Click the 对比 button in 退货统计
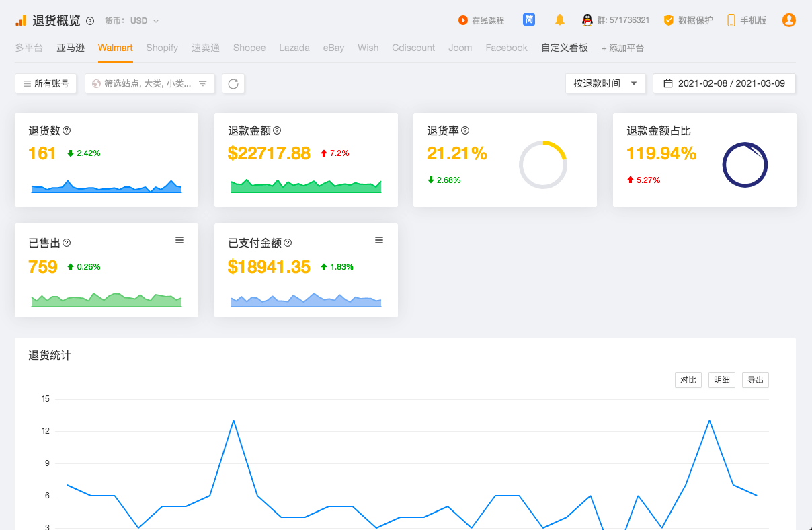 (x=688, y=380)
